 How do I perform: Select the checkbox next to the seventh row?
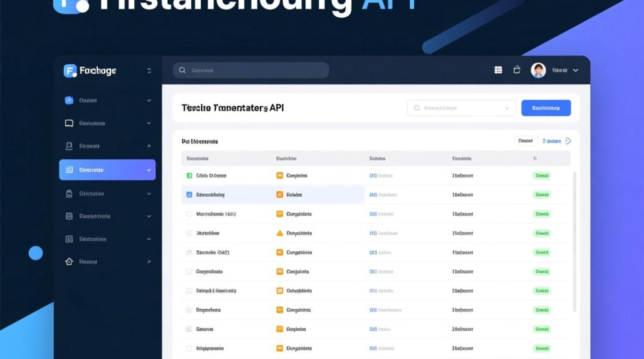coord(189,291)
